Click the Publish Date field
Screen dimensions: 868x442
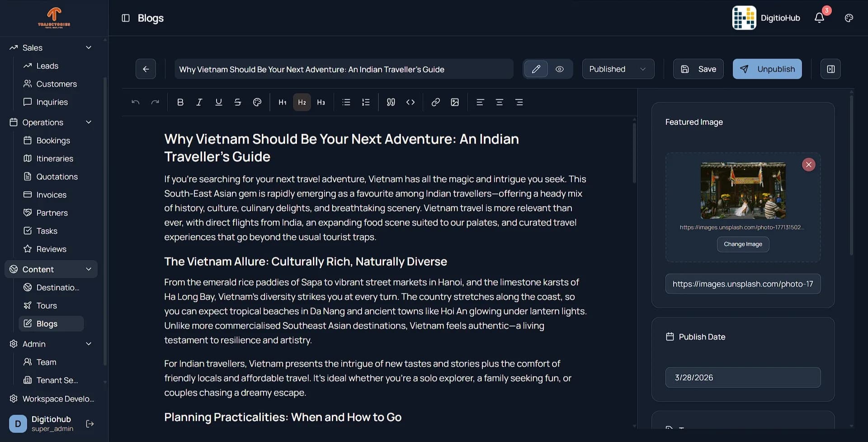coord(743,377)
